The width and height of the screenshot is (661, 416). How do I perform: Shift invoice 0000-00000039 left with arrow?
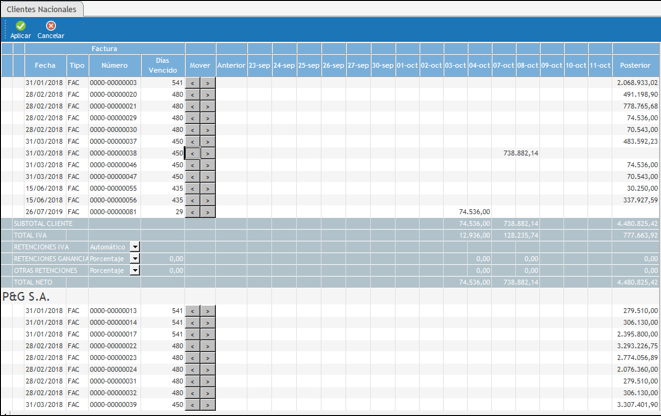(193, 406)
